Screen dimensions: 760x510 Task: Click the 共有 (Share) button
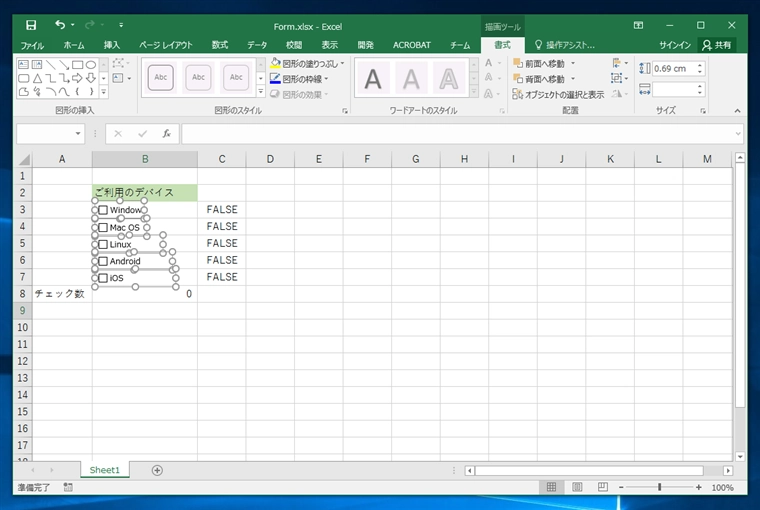tap(717, 45)
